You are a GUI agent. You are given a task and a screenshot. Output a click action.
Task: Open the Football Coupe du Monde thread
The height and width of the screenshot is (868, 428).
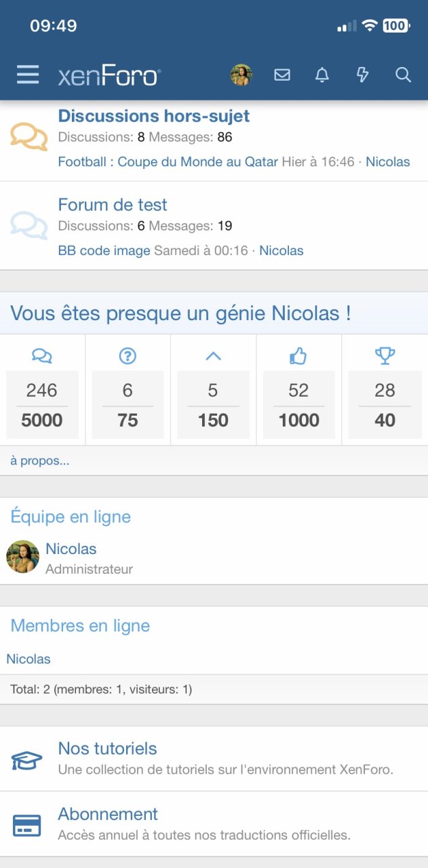168,161
